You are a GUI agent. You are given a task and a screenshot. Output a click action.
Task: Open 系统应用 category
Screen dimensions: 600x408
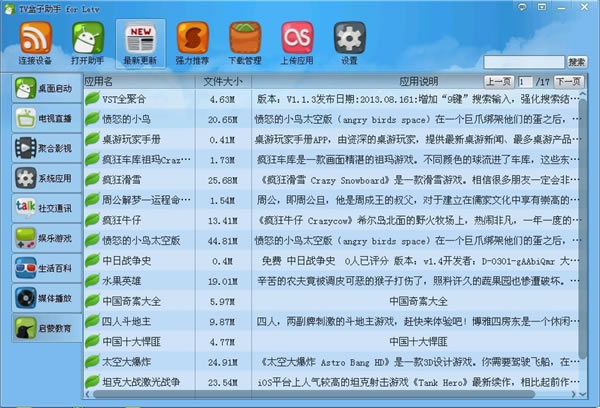pos(47,178)
